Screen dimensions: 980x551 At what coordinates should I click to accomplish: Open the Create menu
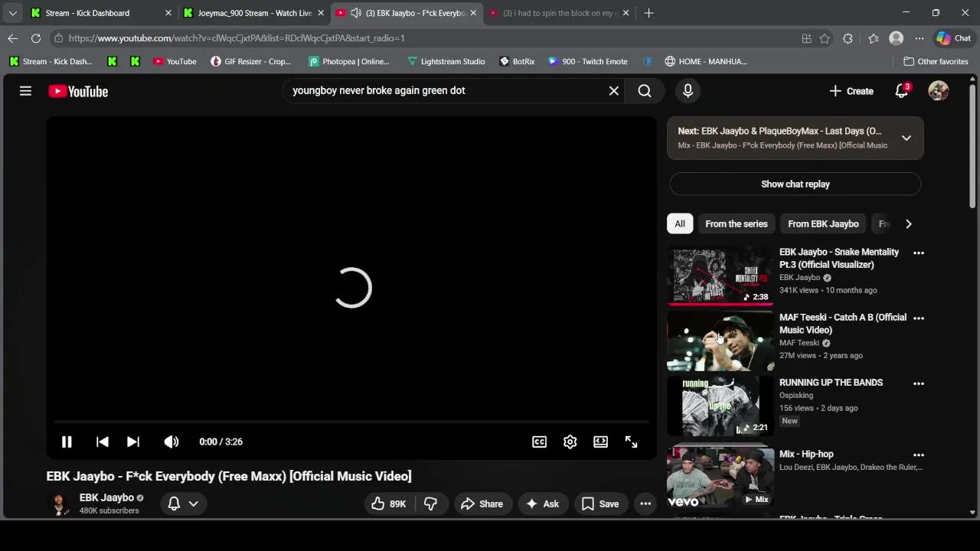[851, 91]
